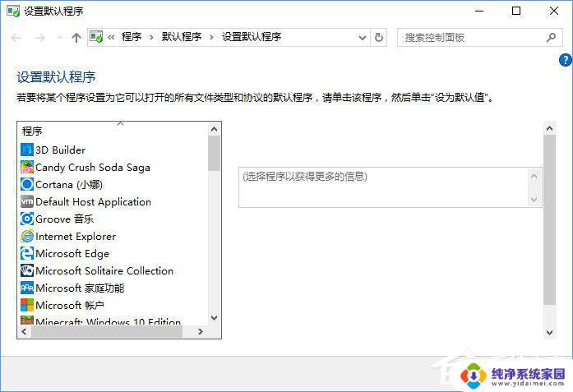573x392 pixels.
Task: Click the Candy Crush Soda Saga icon
Action: coord(26,168)
